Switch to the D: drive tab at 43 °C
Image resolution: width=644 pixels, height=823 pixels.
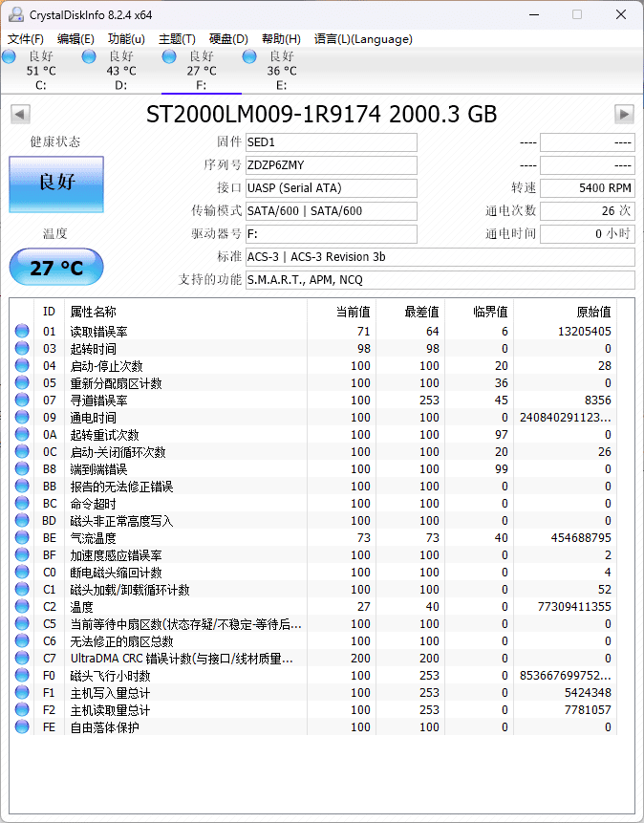pos(120,71)
